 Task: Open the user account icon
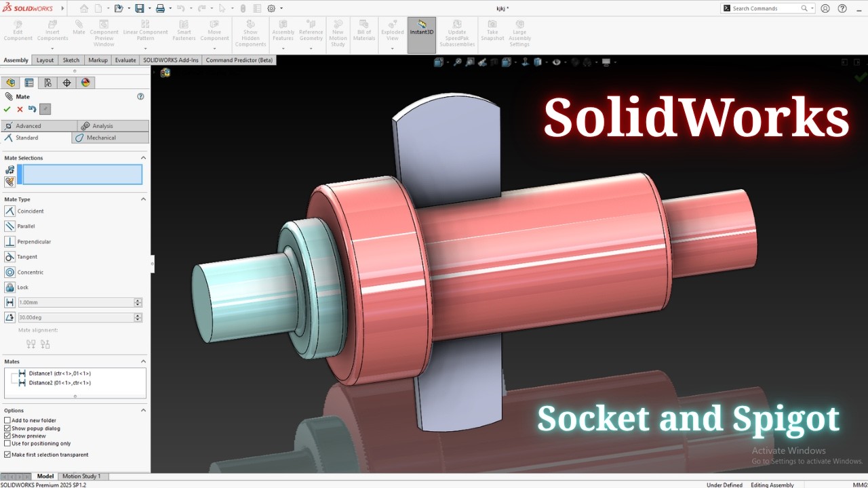pos(825,9)
